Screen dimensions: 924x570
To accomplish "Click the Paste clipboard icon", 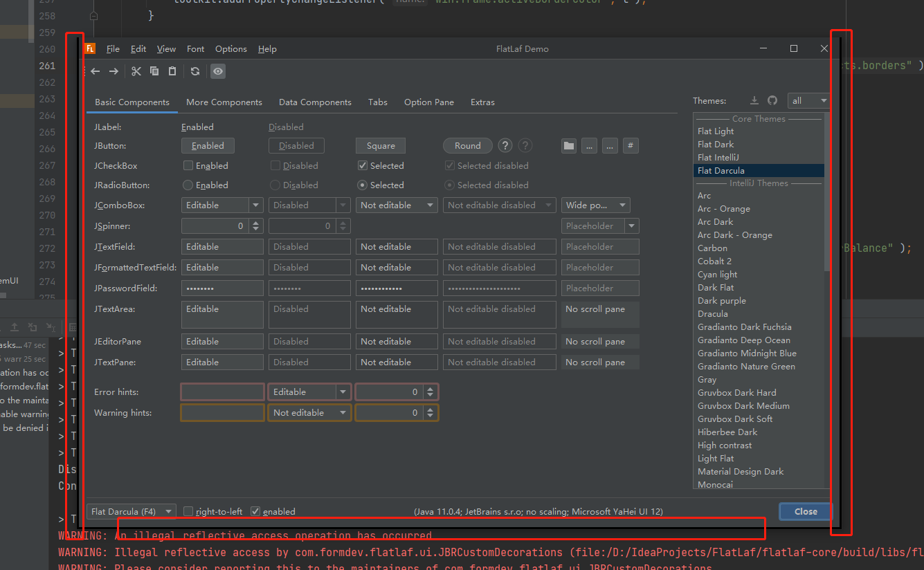I will click(172, 71).
